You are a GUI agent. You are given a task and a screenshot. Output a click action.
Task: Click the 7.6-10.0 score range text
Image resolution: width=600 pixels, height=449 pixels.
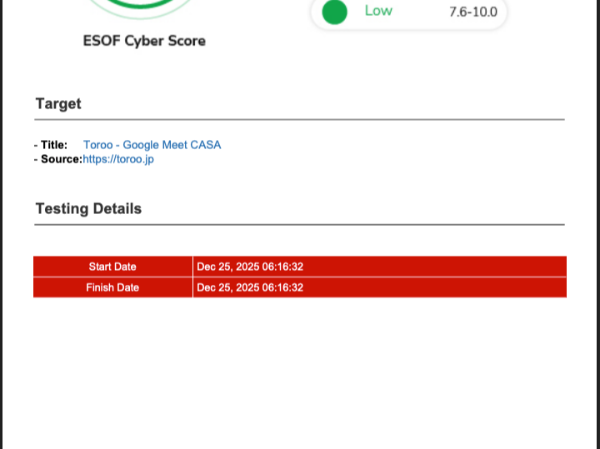tap(473, 12)
